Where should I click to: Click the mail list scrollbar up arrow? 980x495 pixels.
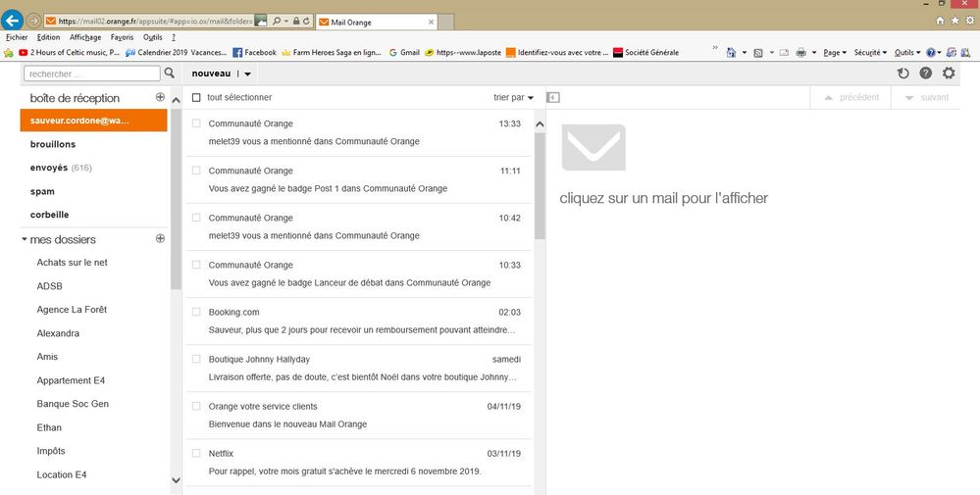tap(540, 124)
